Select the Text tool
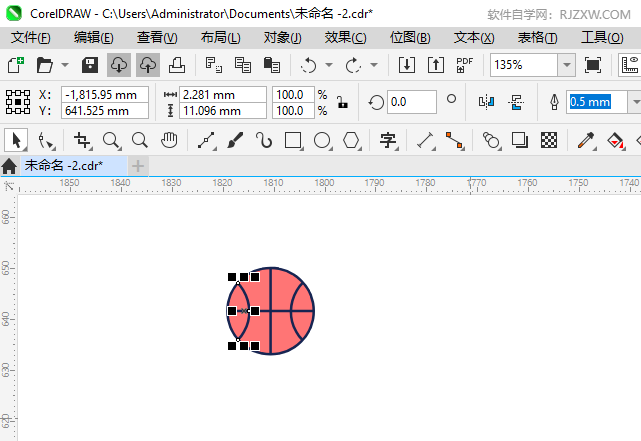Screen dimensions: 641x441 tap(388, 141)
